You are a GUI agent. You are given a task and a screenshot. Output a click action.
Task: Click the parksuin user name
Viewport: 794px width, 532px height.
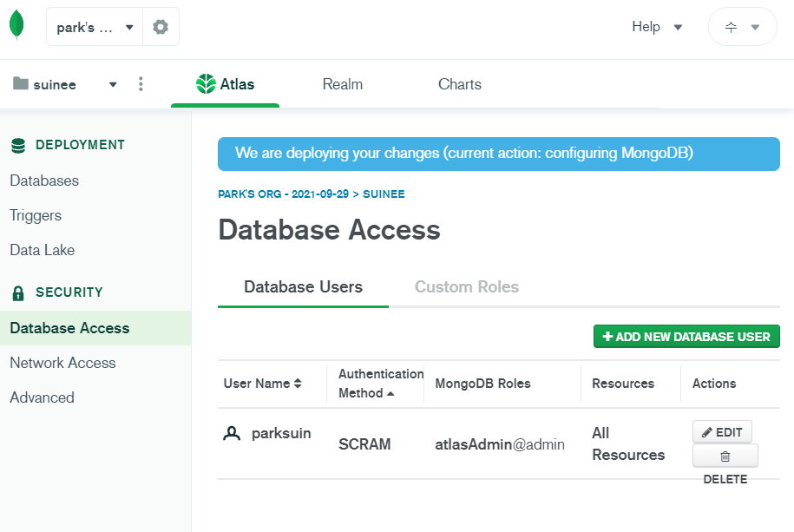click(x=281, y=434)
